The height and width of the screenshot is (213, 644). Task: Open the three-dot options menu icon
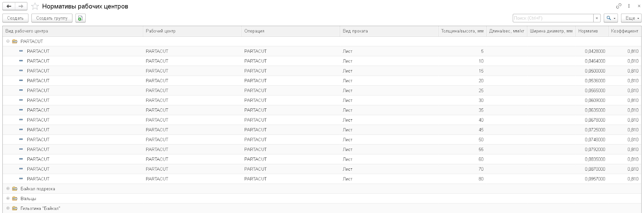pyautogui.click(x=629, y=6)
